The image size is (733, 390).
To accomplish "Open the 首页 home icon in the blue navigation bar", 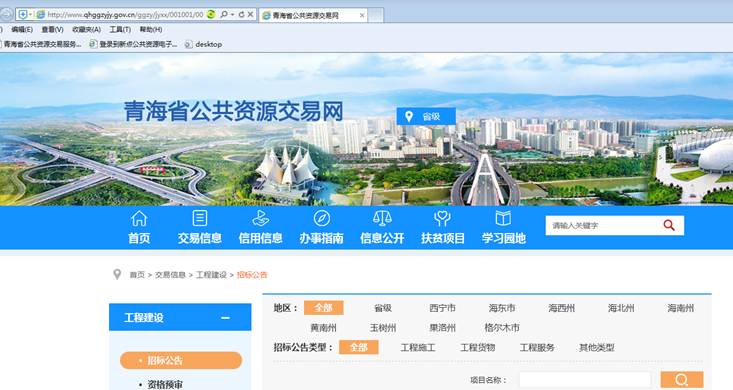I will [139, 218].
